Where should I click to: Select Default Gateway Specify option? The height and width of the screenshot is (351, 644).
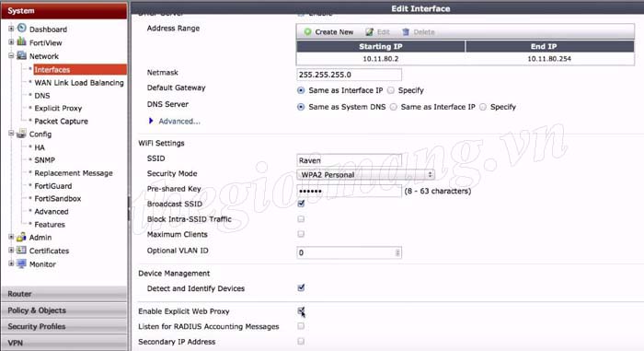point(391,90)
